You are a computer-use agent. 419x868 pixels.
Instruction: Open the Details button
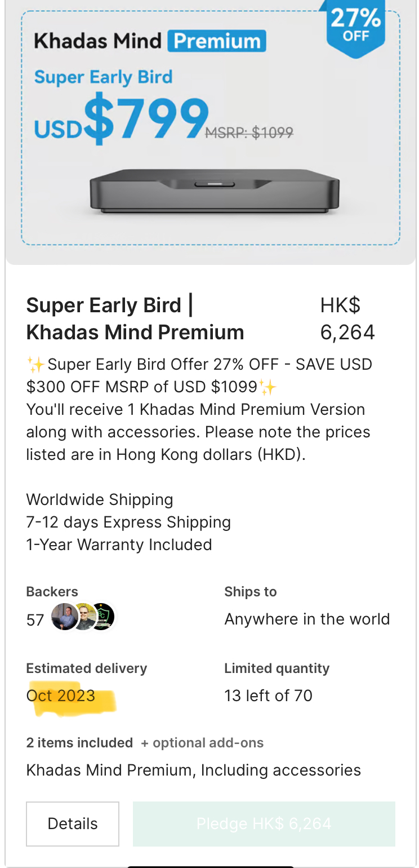(x=73, y=824)
